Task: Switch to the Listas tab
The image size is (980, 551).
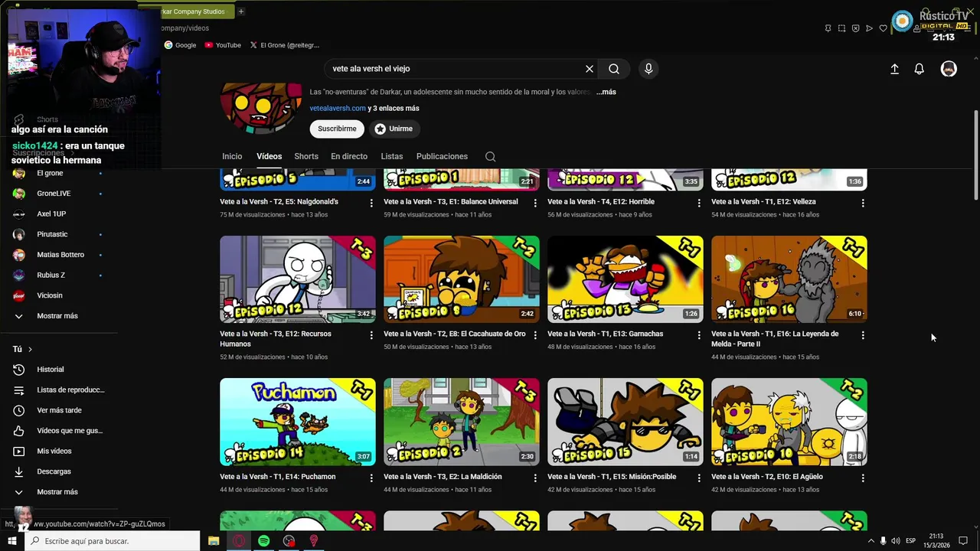Action: [x=392, y=156]
